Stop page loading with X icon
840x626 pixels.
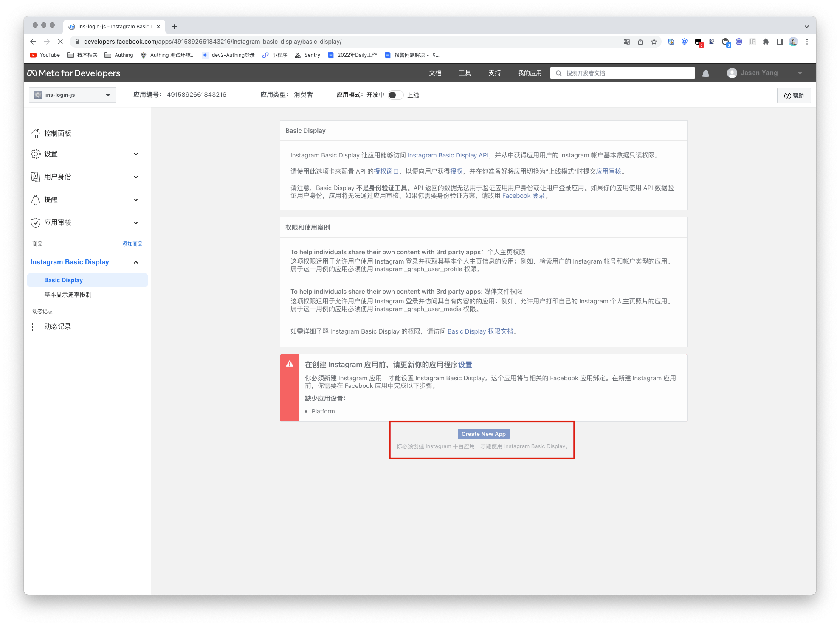tap(60, 42)
